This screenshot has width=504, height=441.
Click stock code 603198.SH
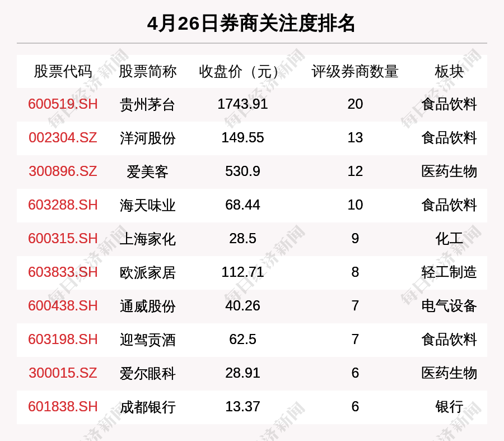(x=63, y=340)
